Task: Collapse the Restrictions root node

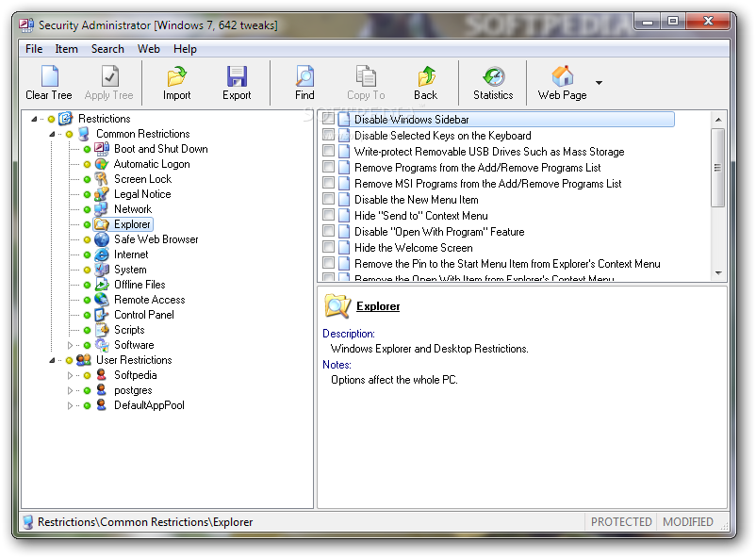Action: [34, 119]
